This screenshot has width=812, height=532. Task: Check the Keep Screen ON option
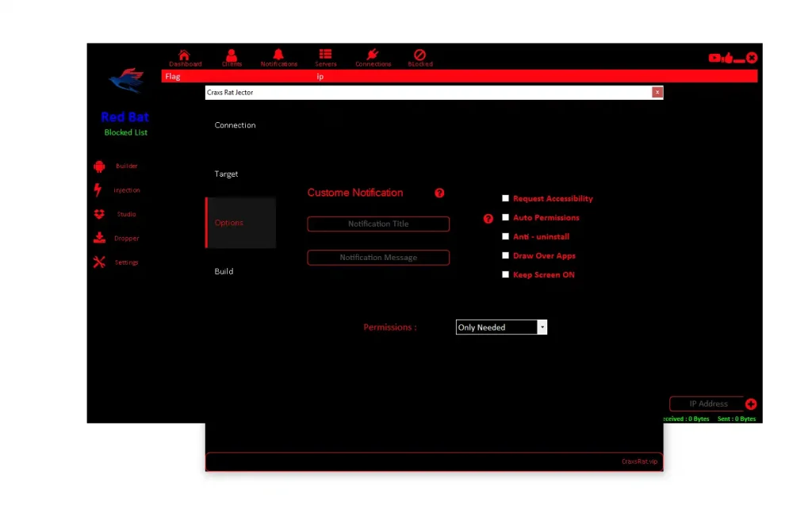[x=505, y=274]
